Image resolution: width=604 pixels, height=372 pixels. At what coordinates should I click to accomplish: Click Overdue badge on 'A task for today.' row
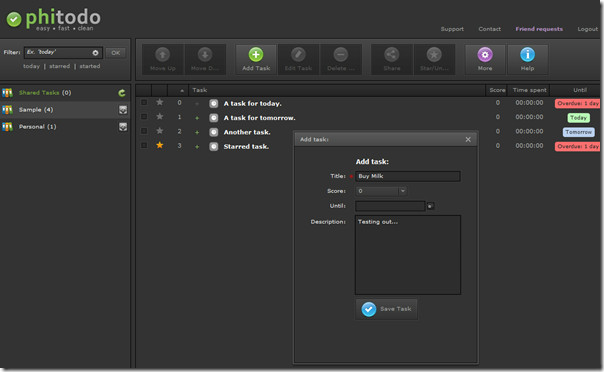[577, 103]
